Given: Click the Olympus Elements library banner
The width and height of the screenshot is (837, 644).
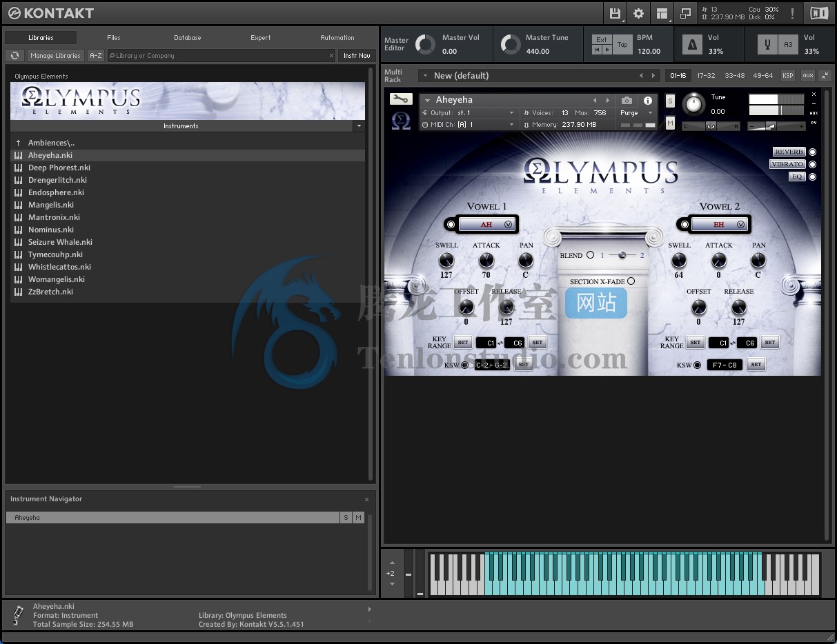Looking at the screenshot, I should pos(188,101).
